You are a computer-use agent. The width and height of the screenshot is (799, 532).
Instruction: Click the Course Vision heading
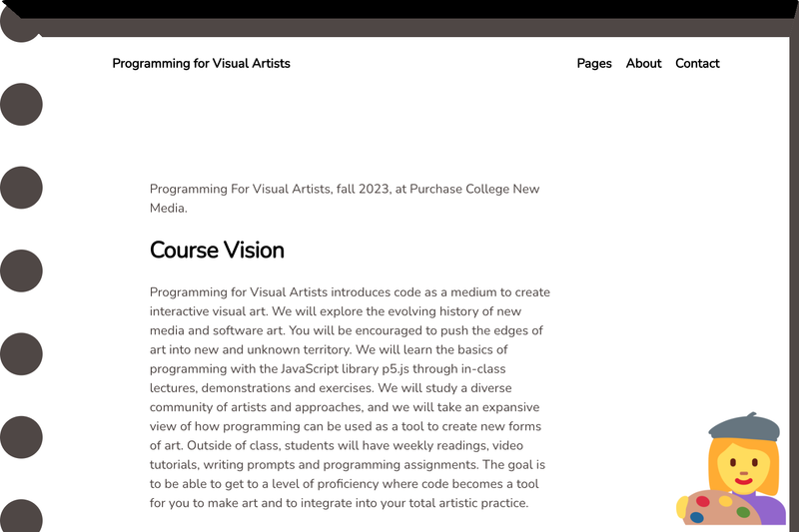(x=217, y=250)
